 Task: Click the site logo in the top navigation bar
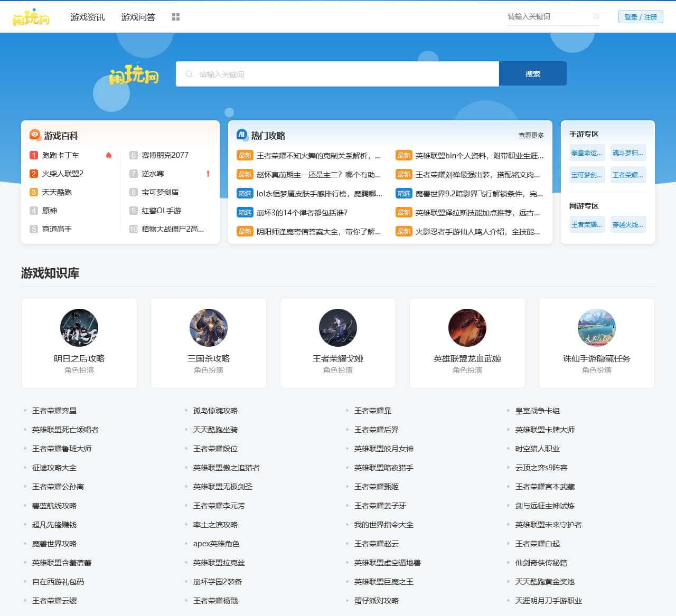click(x=31, y=17)
